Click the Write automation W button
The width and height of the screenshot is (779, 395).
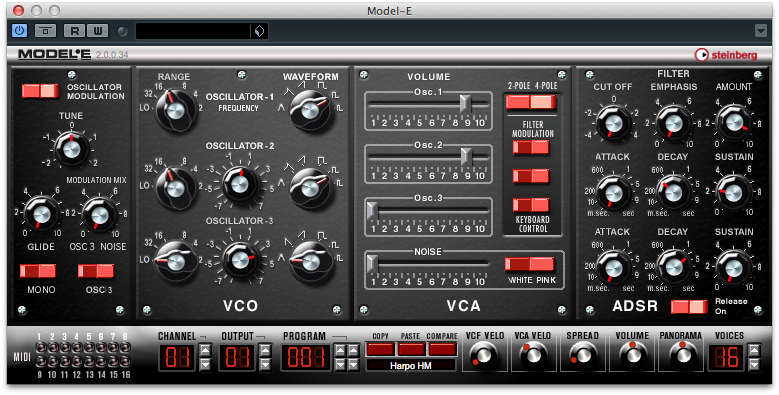coord(97,31)
